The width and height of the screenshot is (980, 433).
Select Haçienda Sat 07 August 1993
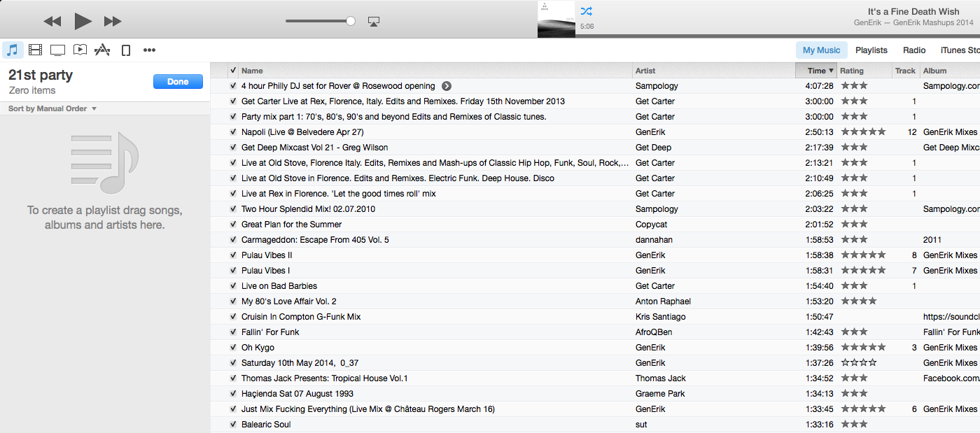(297, 394)
